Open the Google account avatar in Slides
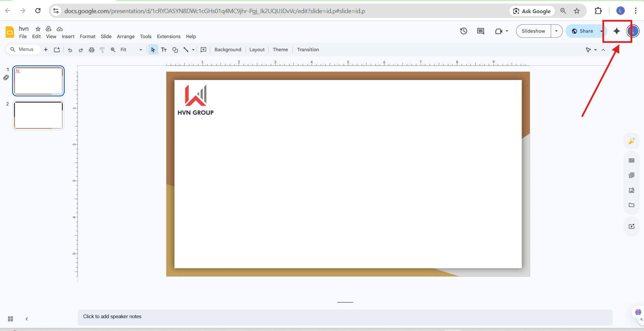The width and height of the screenshot is (644, 331). click(x=633, y=31)
